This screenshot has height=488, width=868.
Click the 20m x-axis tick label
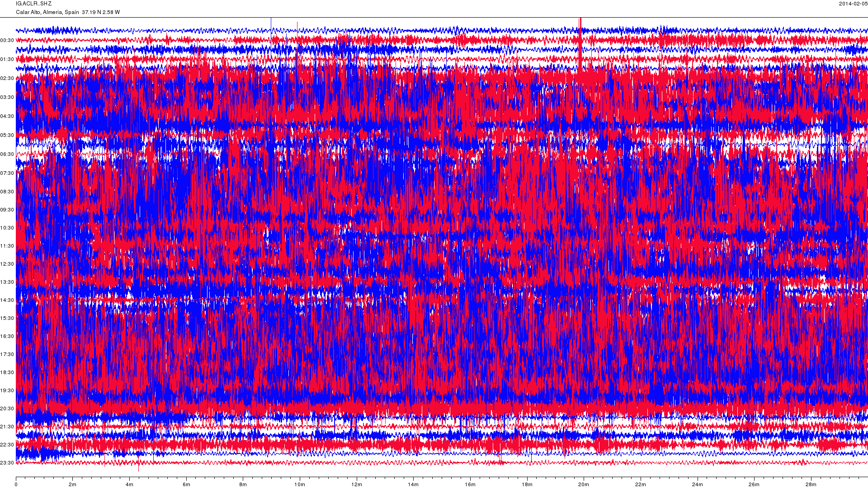(x=584, y=485)
